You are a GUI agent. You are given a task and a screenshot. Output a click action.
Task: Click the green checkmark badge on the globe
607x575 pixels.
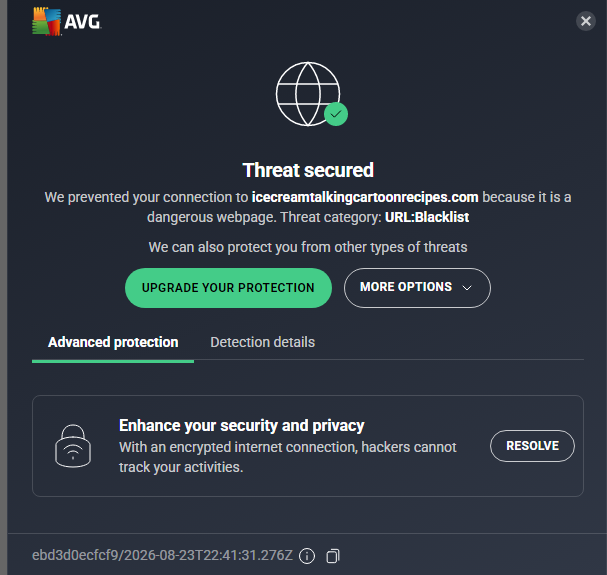(336, 114)
